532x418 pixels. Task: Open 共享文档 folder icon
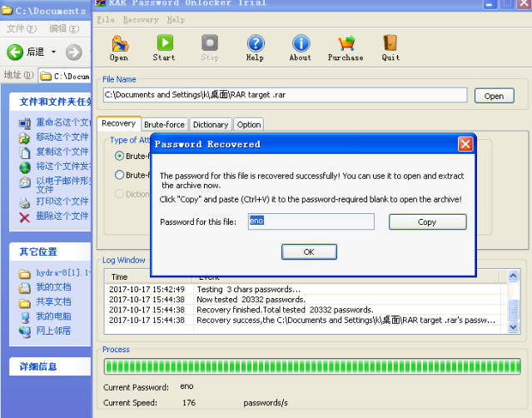click(25, 302)
